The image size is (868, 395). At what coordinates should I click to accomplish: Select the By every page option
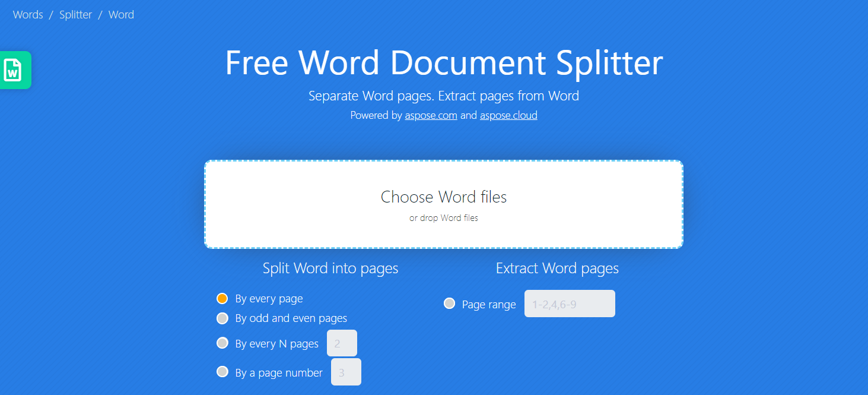click(222, 298)
